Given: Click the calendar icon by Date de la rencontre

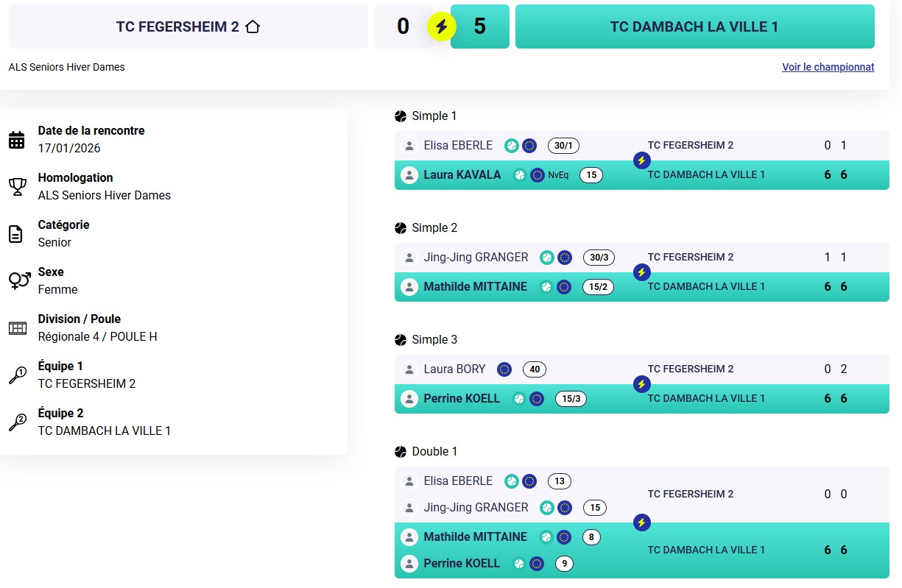Looking at the screenshot, I should click(17, 140).
